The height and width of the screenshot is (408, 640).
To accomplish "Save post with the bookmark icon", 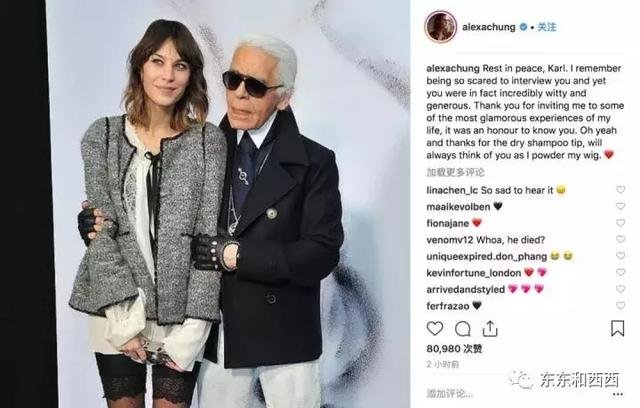I will tap(617, 328).
